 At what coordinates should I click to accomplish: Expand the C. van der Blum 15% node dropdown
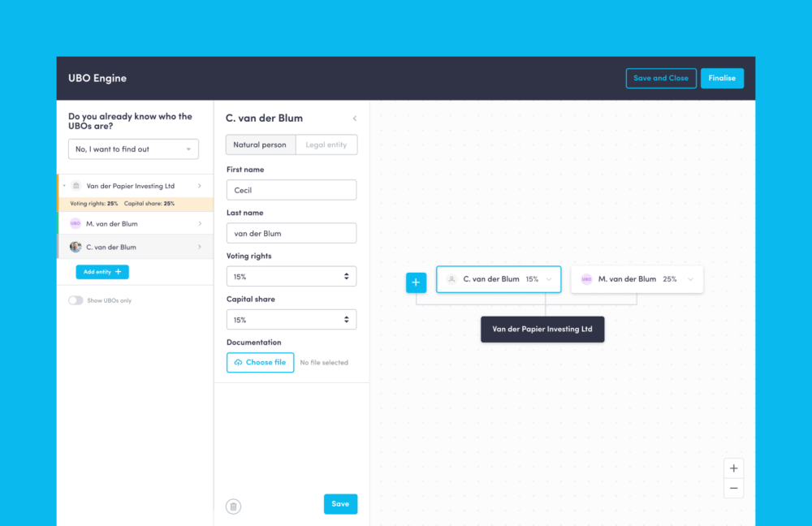tap(549, 279)
